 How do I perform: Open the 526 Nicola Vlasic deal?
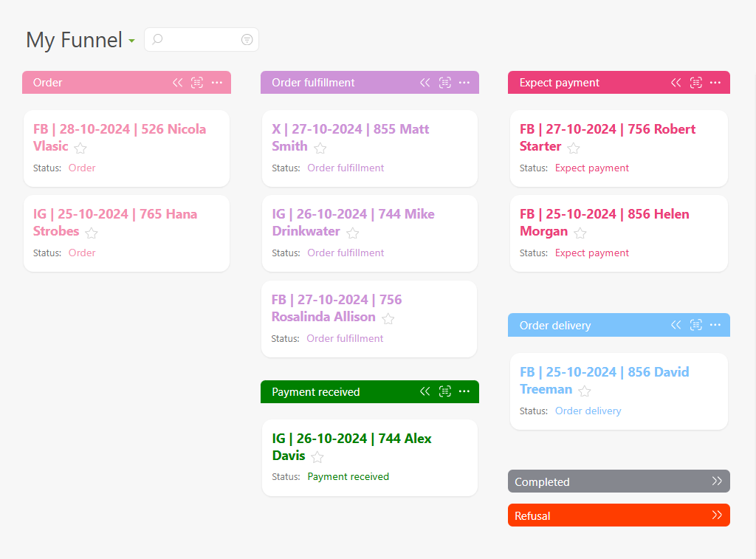120,137
